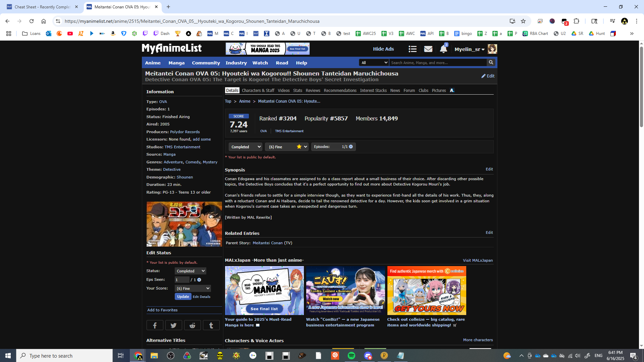This screenshot has height=362, width=644.
Task: Increment episodes plus icon beside 1/1
Action: 351,147
